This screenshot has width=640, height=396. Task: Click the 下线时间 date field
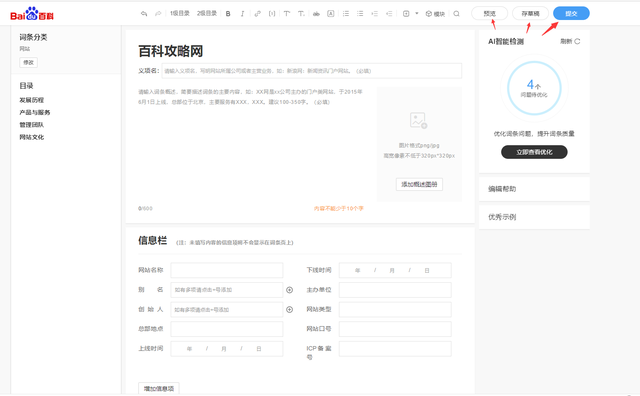click(395, 270)
